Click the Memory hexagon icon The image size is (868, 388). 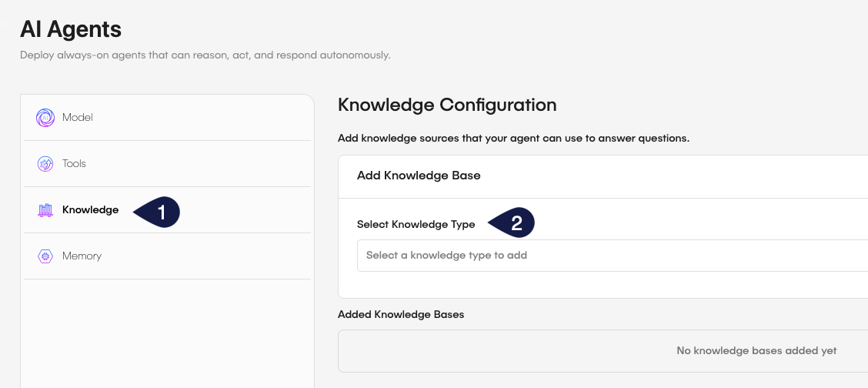[45, 256]
